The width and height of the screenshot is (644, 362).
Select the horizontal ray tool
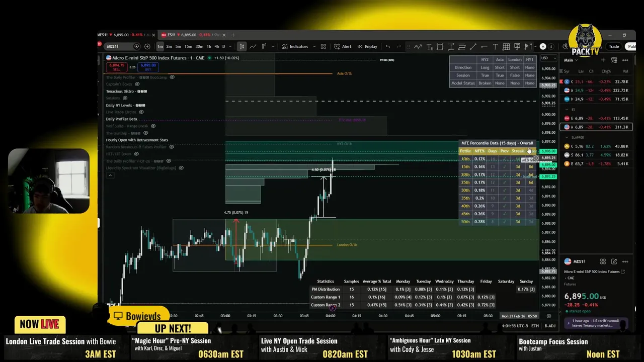coord(484,46)
